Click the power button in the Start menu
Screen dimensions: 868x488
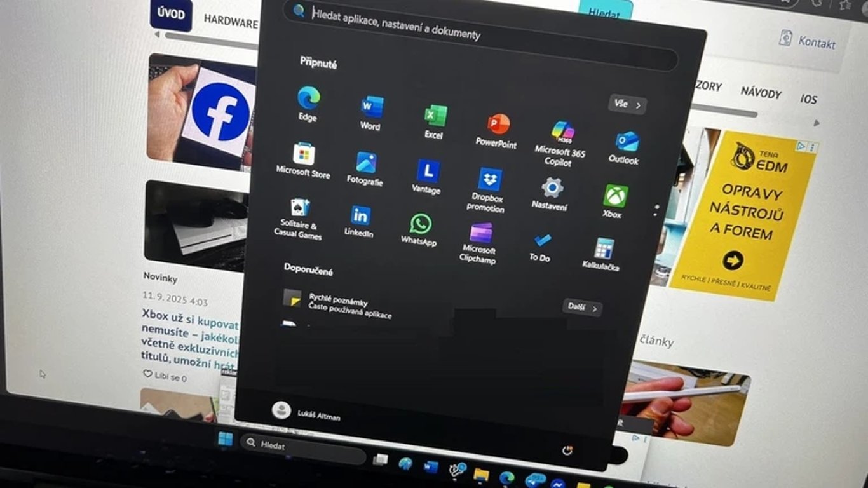[568, 451]
